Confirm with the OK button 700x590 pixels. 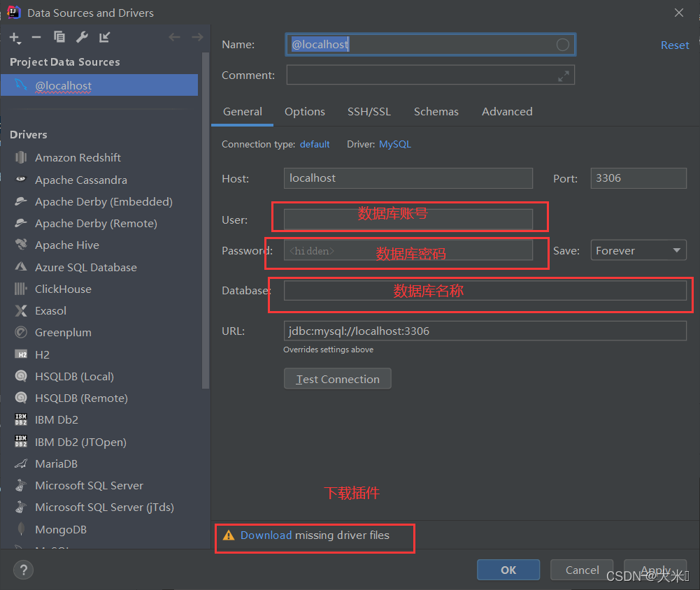(x=508, y=570)
